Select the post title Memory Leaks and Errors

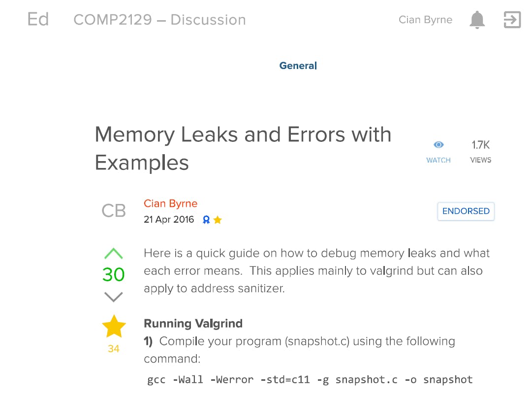[243, 148]
